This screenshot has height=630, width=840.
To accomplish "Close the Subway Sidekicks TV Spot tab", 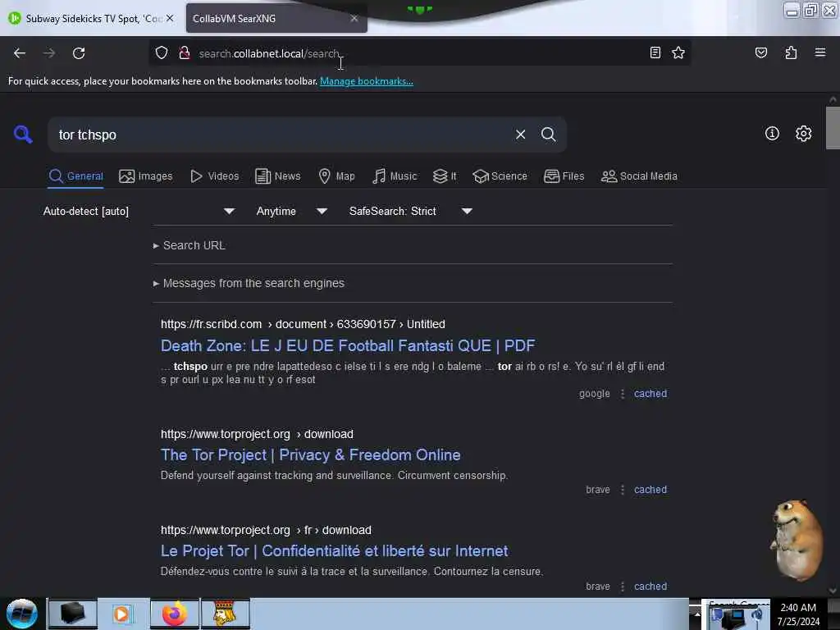I will click(170, 18).
